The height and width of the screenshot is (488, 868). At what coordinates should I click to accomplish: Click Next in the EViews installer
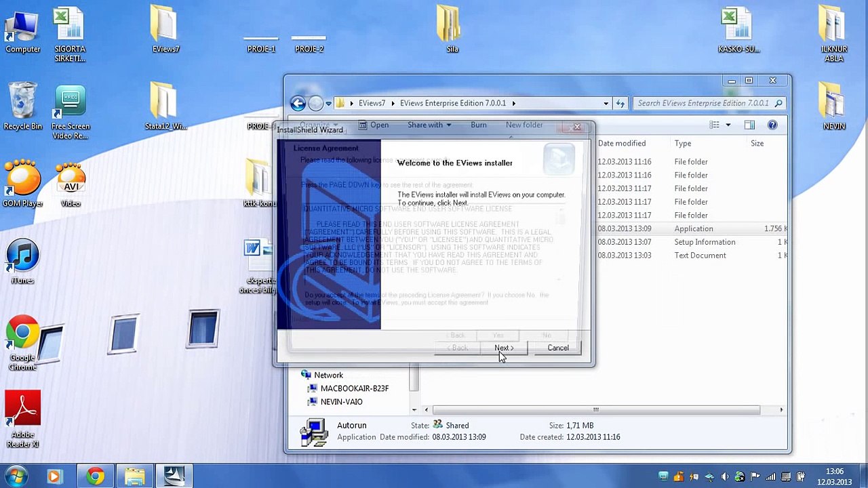[504, 348]
